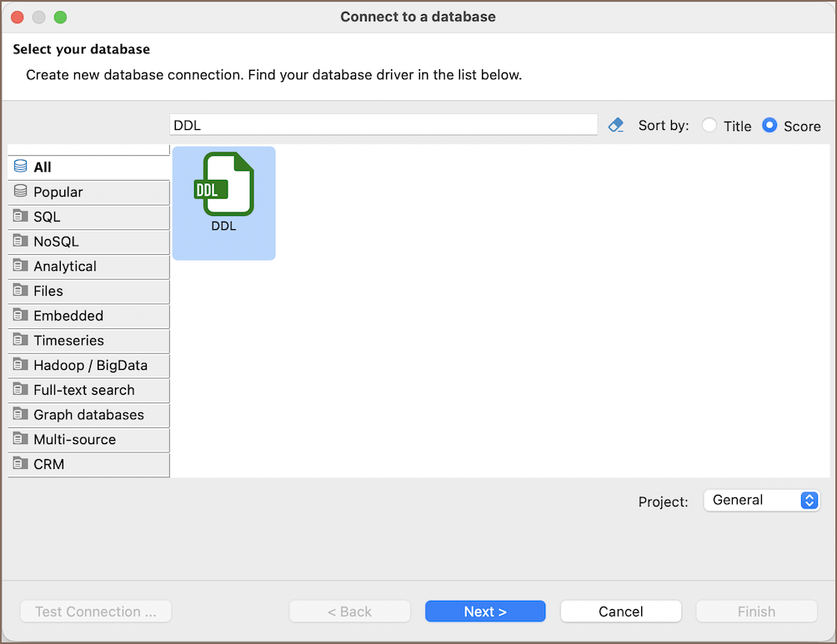Open the Project General dropdown
The image size is (837, 644).
[762, 501]
